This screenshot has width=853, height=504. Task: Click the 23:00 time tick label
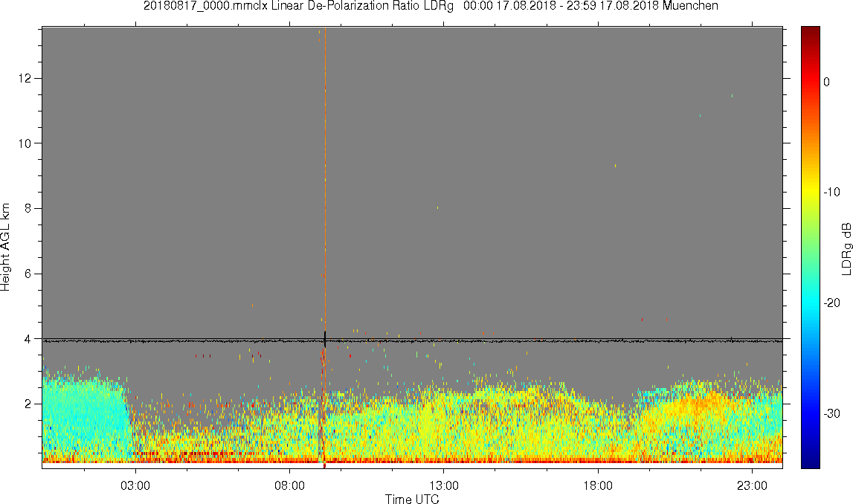click(752, 485)
